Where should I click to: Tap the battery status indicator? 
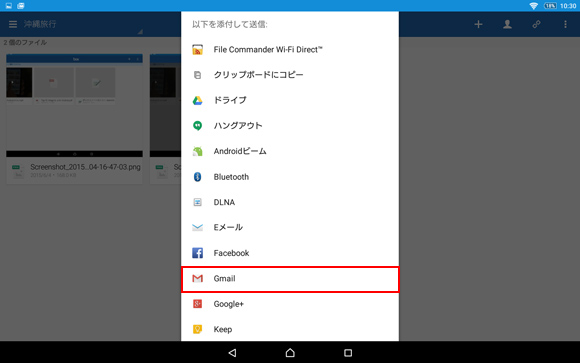click(550, 6)
